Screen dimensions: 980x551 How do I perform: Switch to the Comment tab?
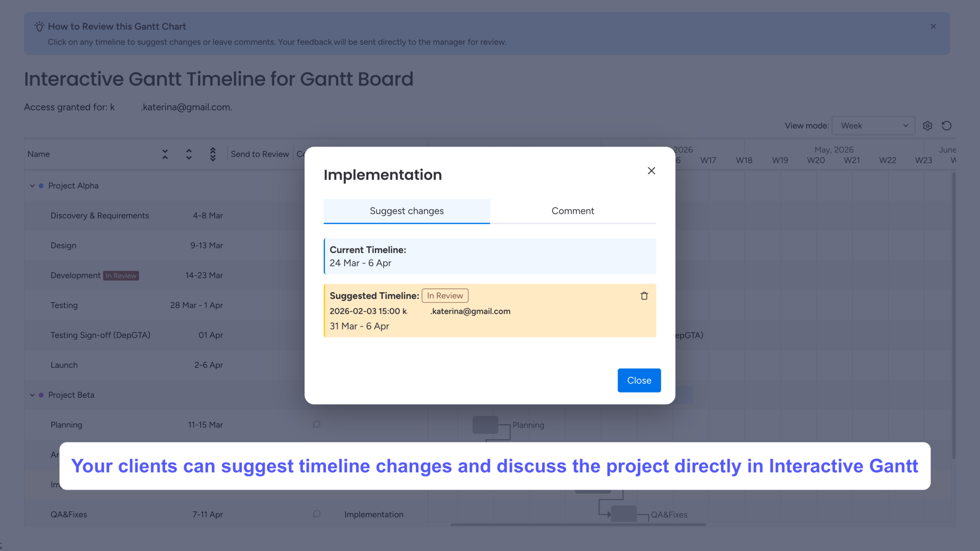pos(573,211)
